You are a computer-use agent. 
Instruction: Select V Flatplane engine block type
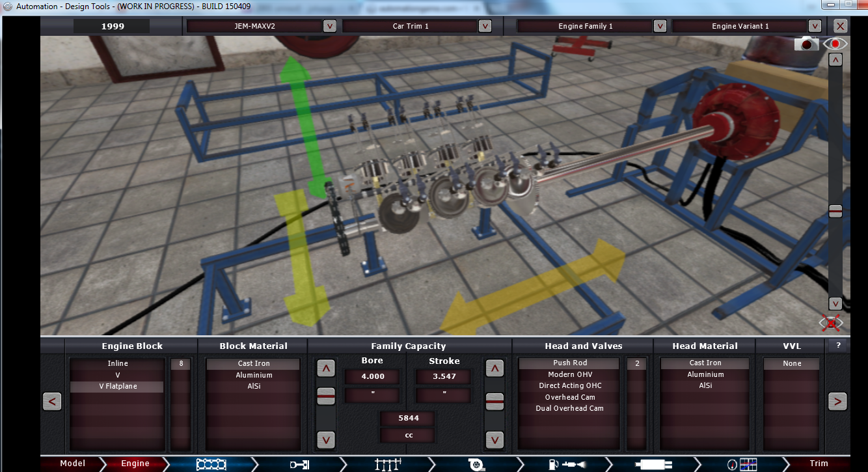tap(118, 387)
